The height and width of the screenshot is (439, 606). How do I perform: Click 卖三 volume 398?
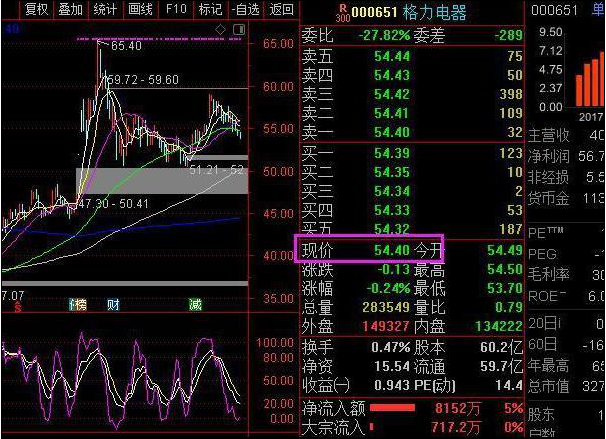tap(511, 94)
